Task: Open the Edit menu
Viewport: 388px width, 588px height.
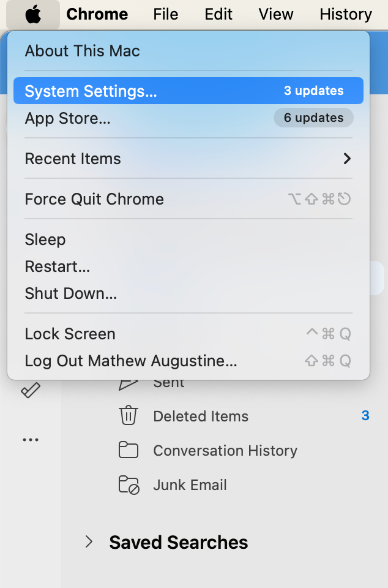Action: pos(218,15)
